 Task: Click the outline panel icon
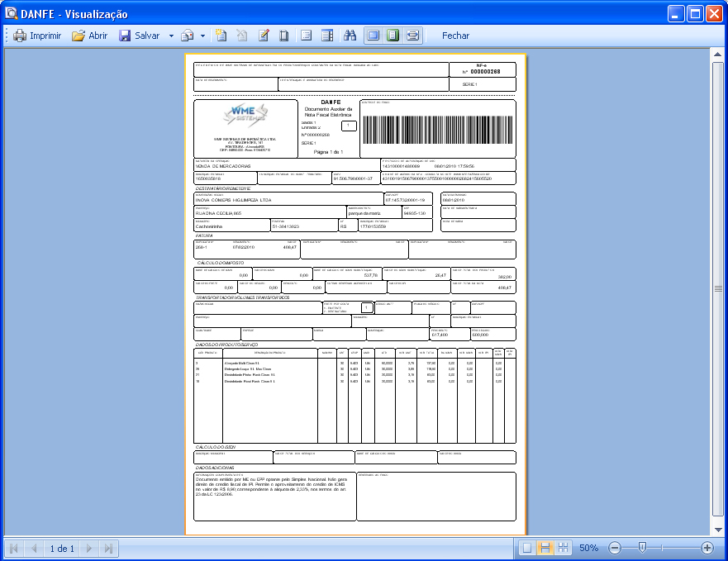[x=306, y=36]
